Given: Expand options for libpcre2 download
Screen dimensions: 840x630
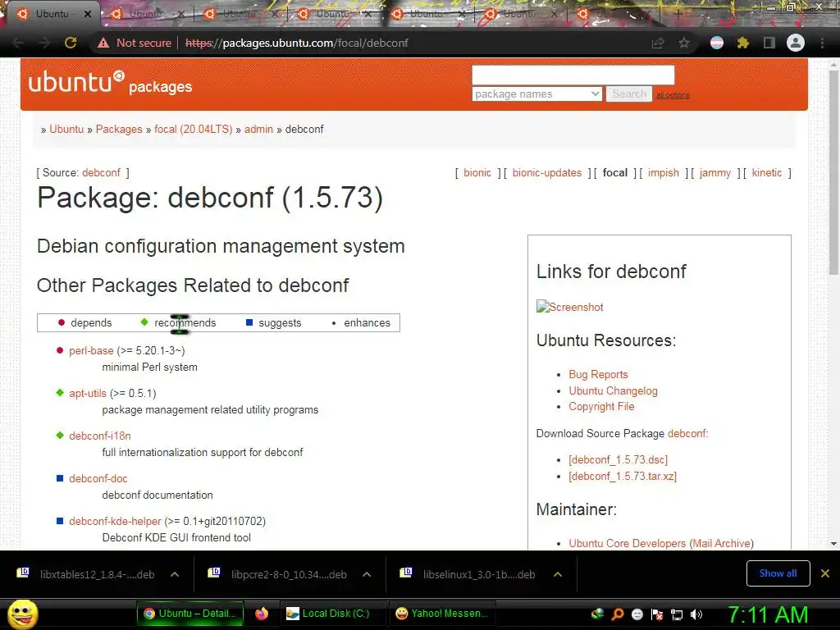Looking at the screenshot, I should [x=367, y=574].
